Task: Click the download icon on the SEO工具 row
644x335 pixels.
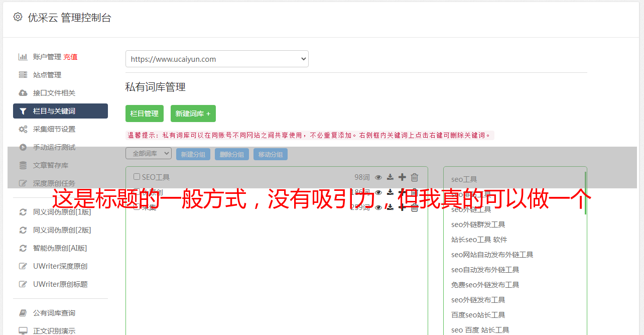Action: pos(390,177)
